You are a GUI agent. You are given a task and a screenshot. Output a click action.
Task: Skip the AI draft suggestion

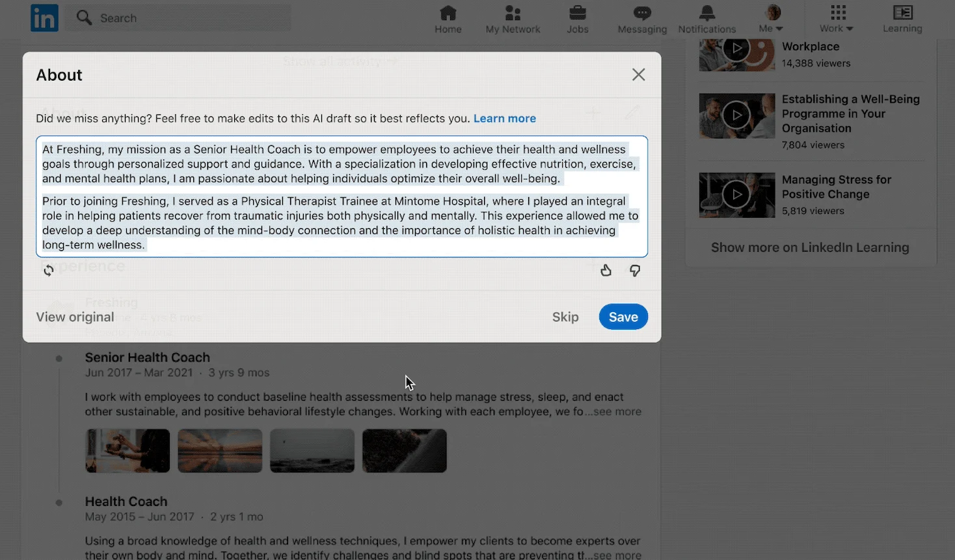coord(565,317)
